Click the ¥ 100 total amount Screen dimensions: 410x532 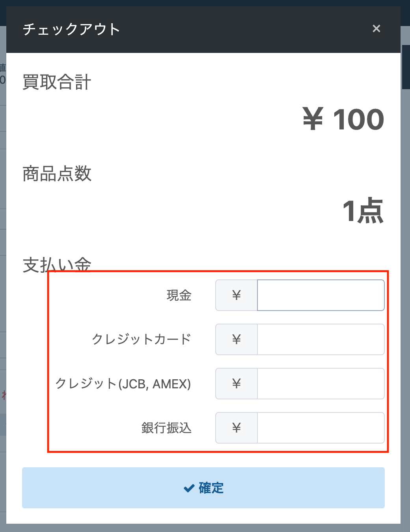[x=343, y=119]
